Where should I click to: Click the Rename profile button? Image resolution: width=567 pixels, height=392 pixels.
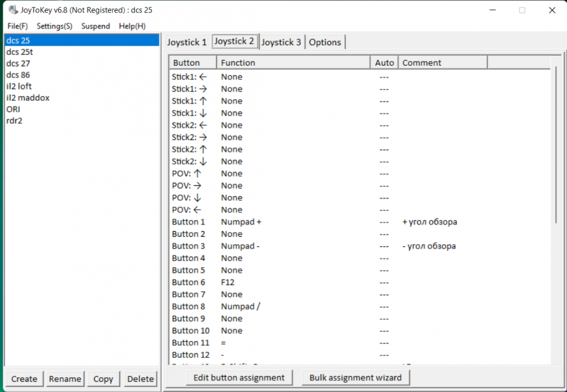pos(65,379)
